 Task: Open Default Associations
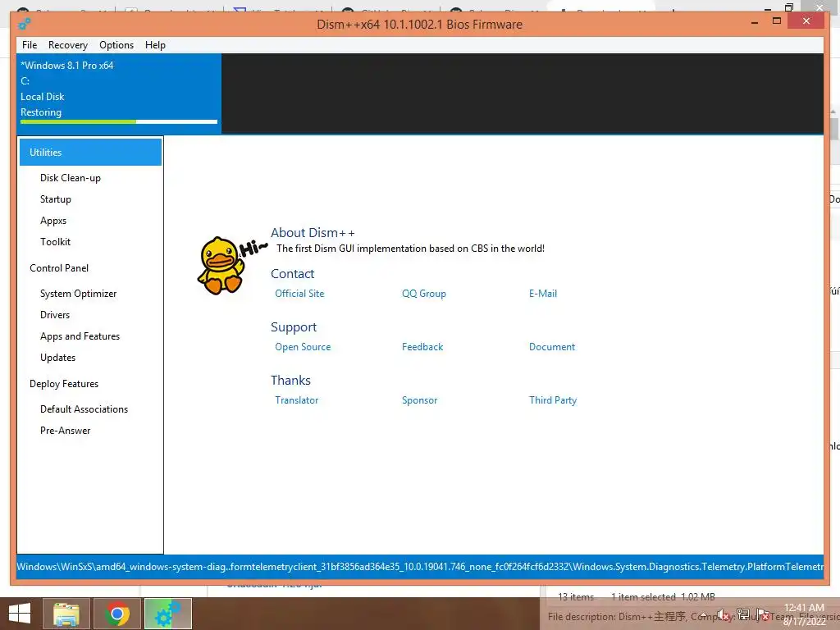click(x=84, y=409)
